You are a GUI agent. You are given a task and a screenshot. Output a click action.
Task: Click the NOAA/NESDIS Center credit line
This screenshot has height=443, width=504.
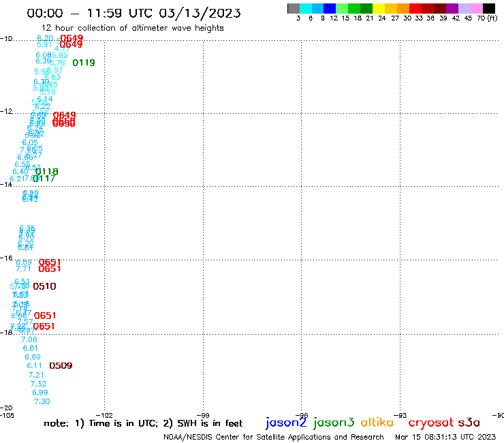click(x=274, y=437)
